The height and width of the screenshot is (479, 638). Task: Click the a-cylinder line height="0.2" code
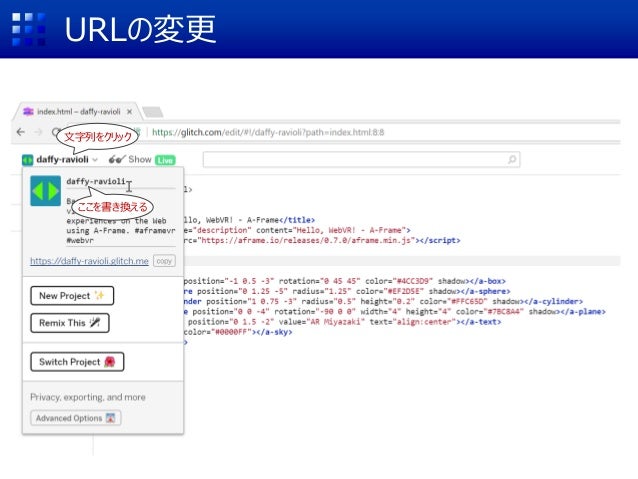click(x=388, y=302)
